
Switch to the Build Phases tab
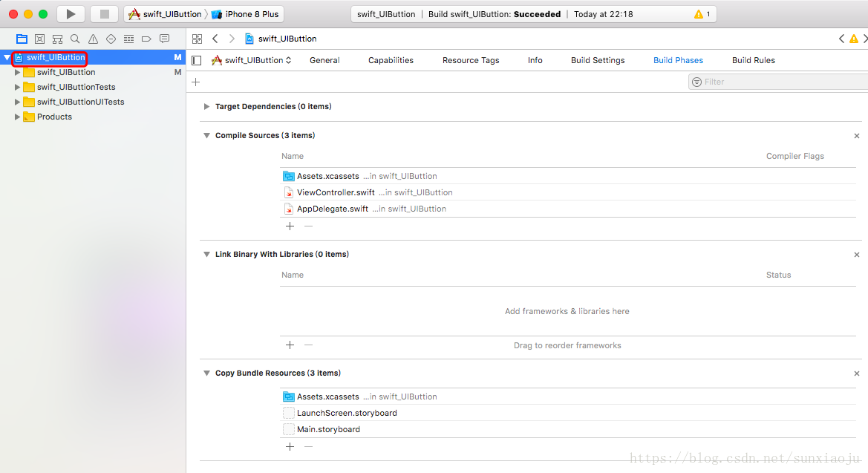(x=678, y=60)
